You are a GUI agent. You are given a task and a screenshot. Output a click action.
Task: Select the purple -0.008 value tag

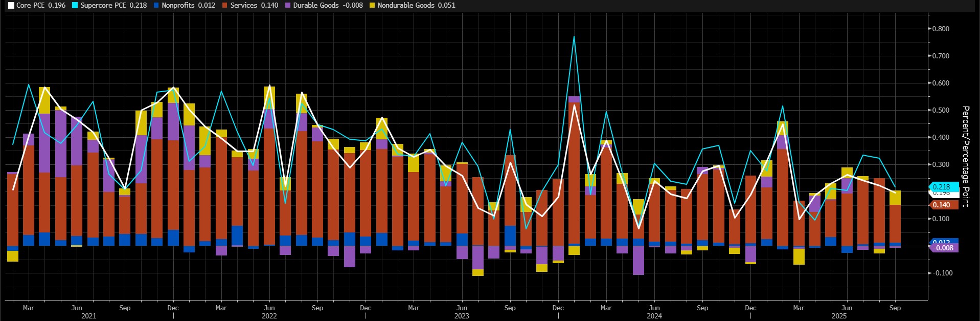pos(943,248)
